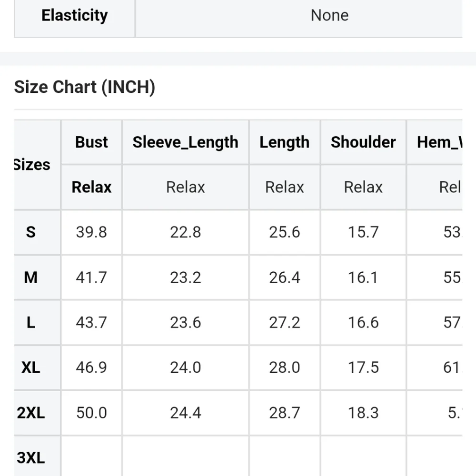The height and width of the screenshot is (476, 476).
Task: Select the Sleeve_Length column header
Action: pos(186,142)
